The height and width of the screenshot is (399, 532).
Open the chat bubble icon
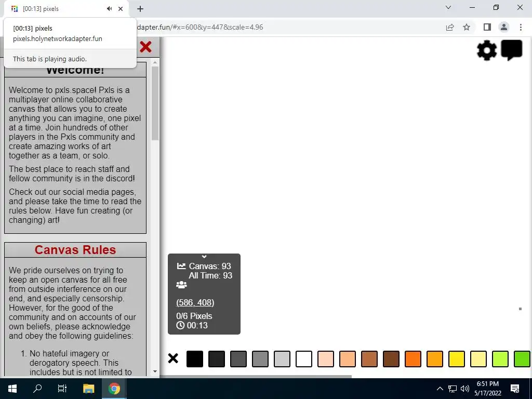(512, 50)
